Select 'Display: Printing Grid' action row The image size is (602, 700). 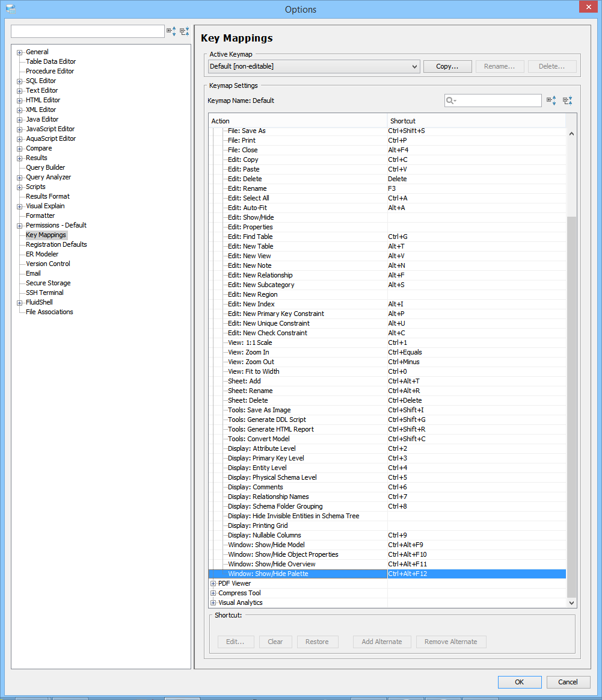point(387,526)
